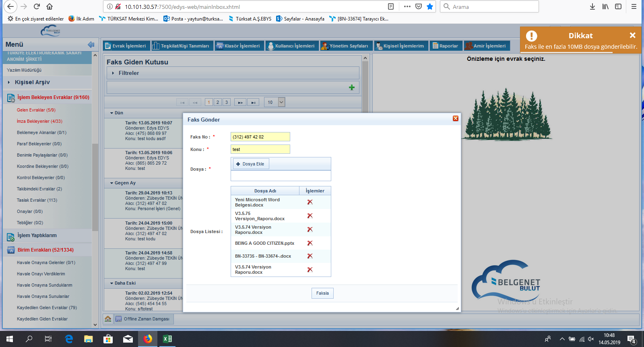
Task: Delete Yeni Microsoft Word Belgesi.docx attachment
Action: point(310,202)
